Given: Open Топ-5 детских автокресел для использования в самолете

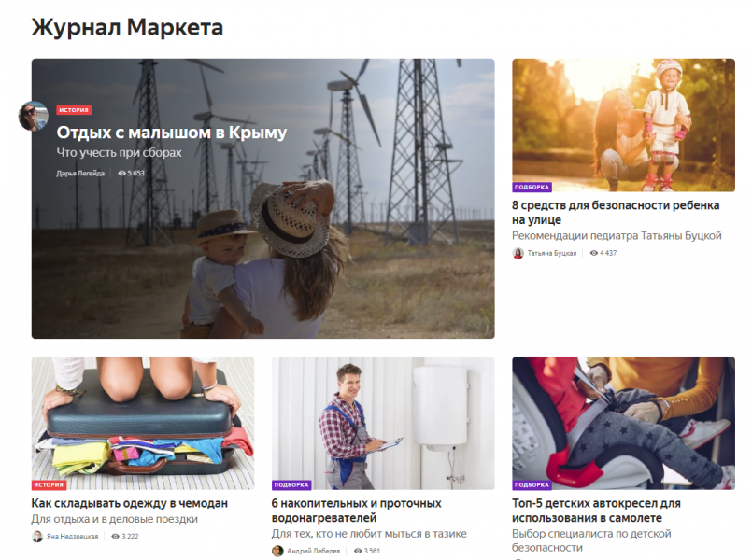Looking at the screenshot, I should (x=596, y=511).
